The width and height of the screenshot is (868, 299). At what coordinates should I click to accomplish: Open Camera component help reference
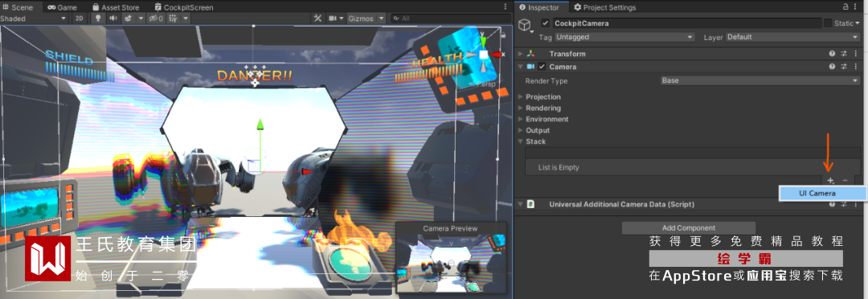pos(832,67)
